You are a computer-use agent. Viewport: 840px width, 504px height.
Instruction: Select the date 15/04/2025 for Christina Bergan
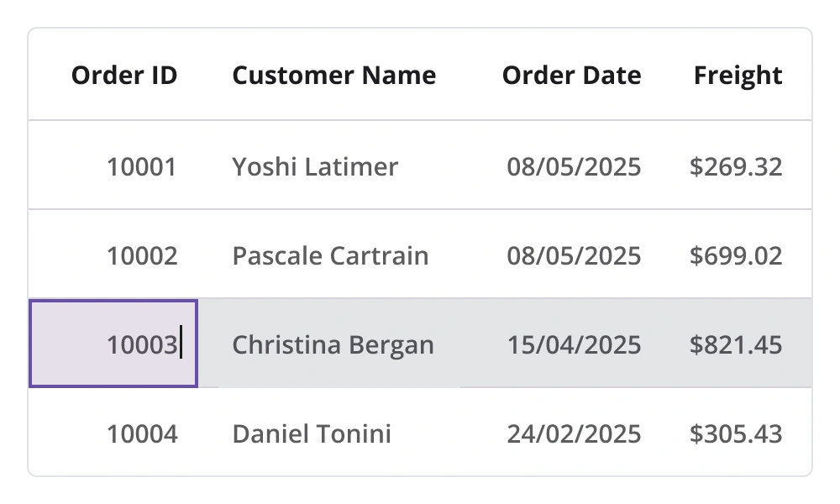[x=575, y=344]
